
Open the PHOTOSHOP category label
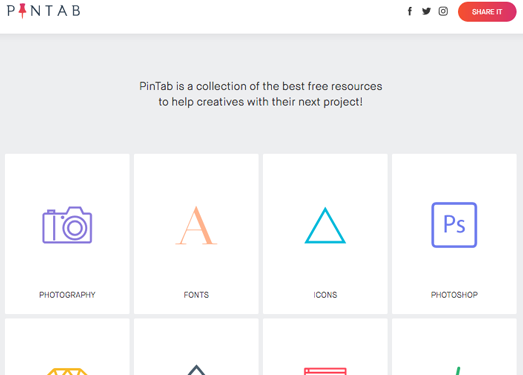454,295
